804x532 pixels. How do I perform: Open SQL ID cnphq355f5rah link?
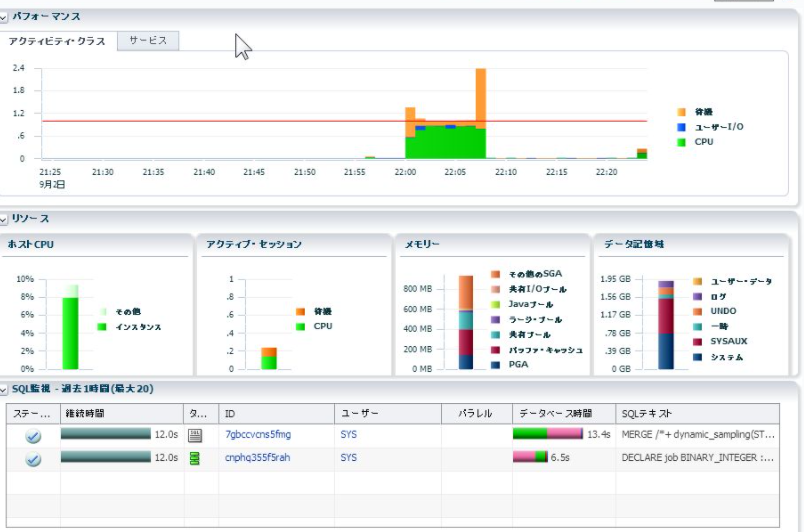pos(257,458)
